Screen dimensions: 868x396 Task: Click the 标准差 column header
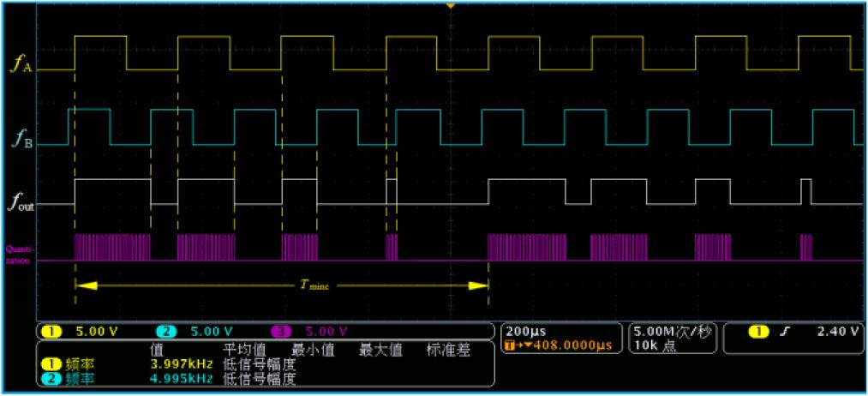point(444,350)
